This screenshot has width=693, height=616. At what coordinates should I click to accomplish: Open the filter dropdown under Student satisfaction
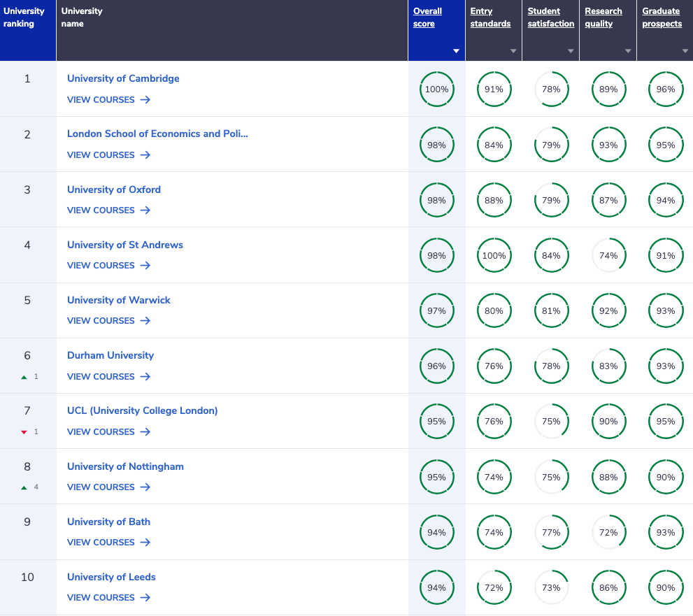coord(571,50)
